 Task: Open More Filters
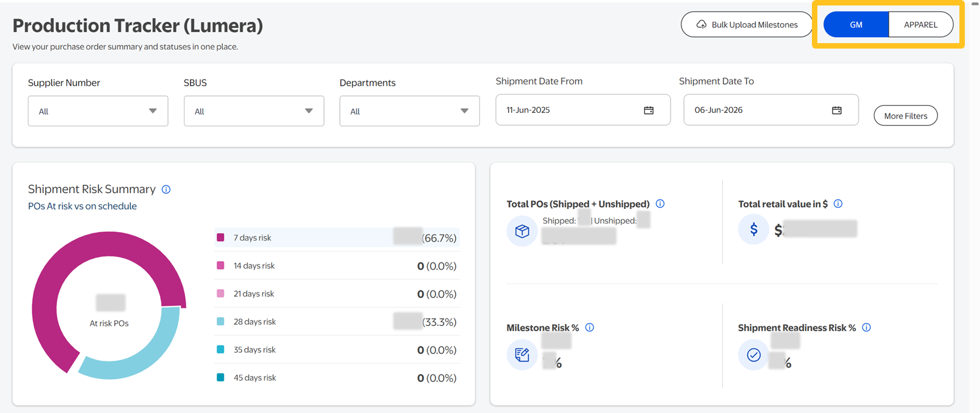click(x=905, y=116)
